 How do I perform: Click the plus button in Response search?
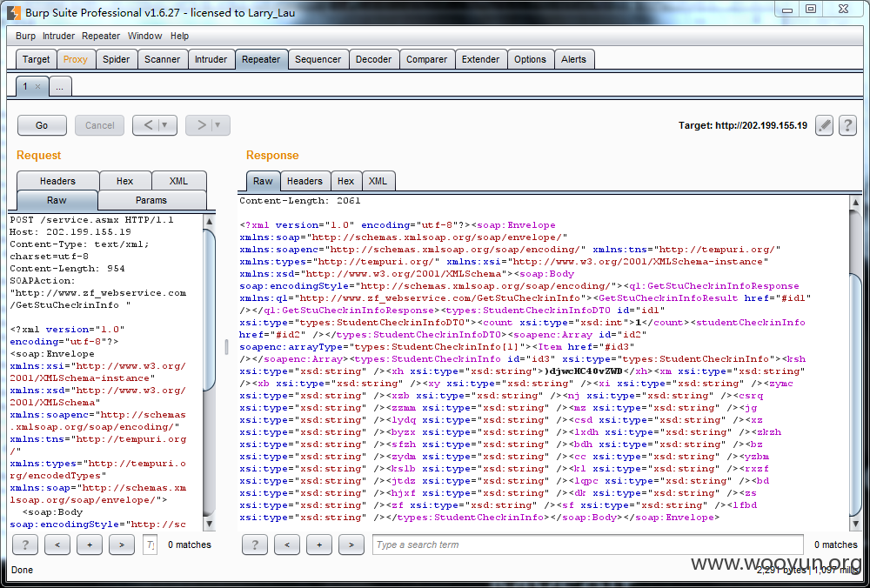pos(319,545)
